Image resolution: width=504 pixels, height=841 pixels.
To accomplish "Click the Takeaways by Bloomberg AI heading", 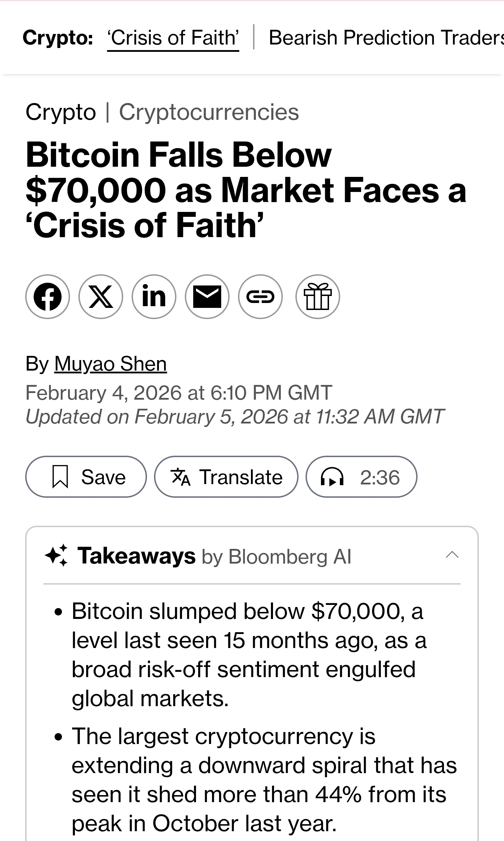I will tap(214, 556).
